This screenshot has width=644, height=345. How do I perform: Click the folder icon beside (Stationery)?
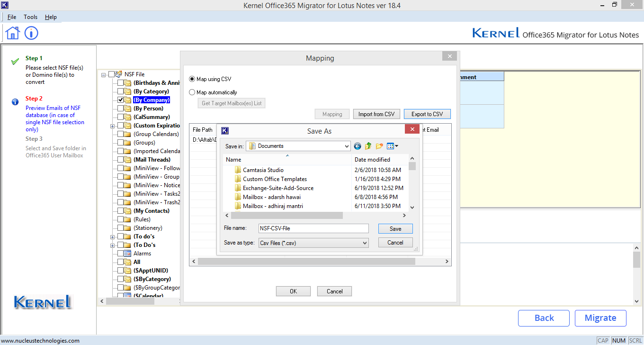pyautogui.click(x=128, y=228)
